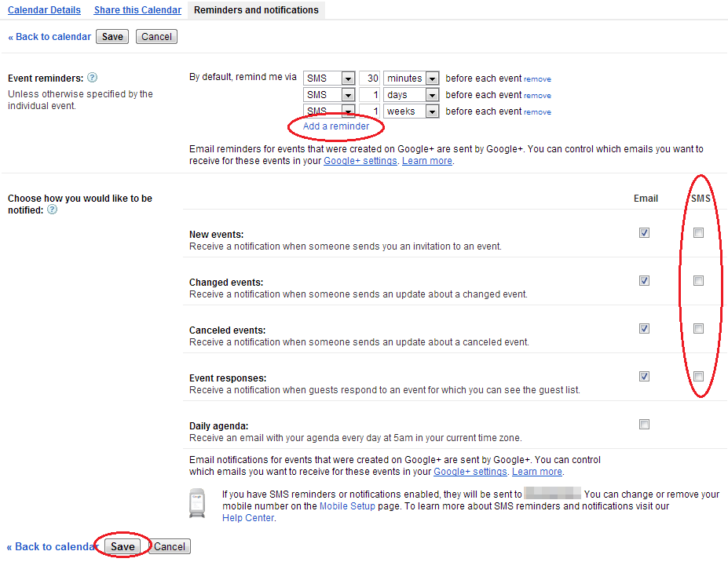Enable SMS for Event responses

coord(698,377)
